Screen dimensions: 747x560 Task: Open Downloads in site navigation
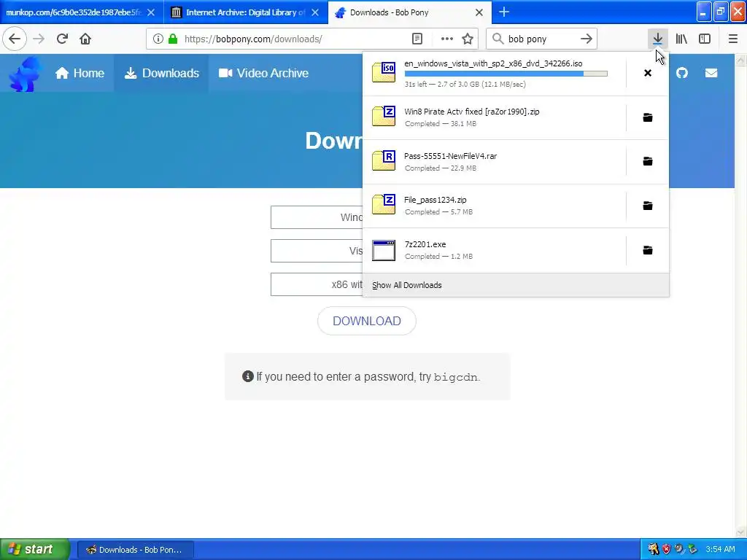click(x=161, y=73)
